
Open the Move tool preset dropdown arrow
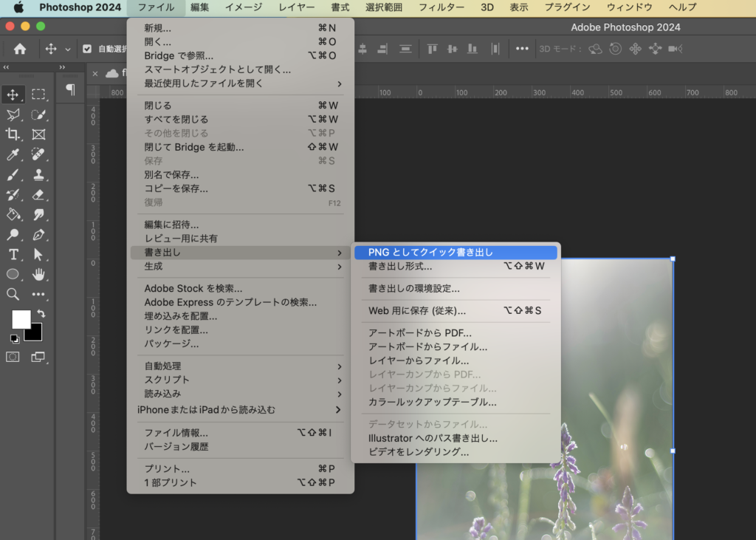click(68, 49)
